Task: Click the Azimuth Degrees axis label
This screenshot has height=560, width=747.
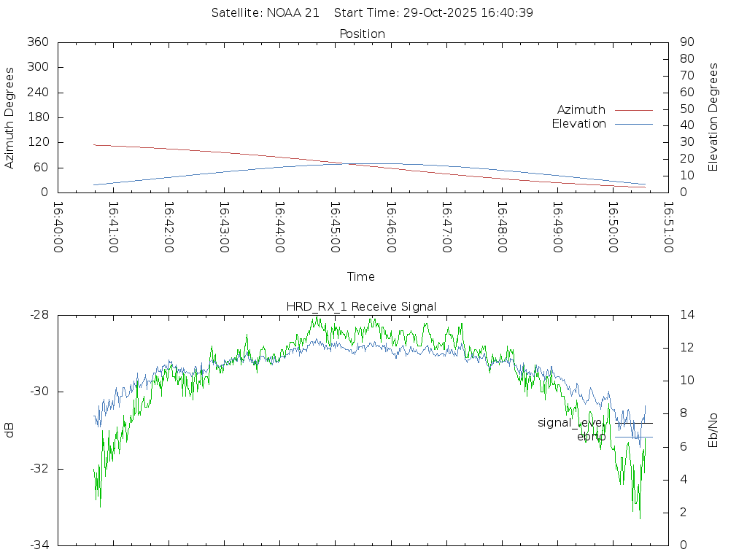Action: pyautogui.click(x=9, y=117)
